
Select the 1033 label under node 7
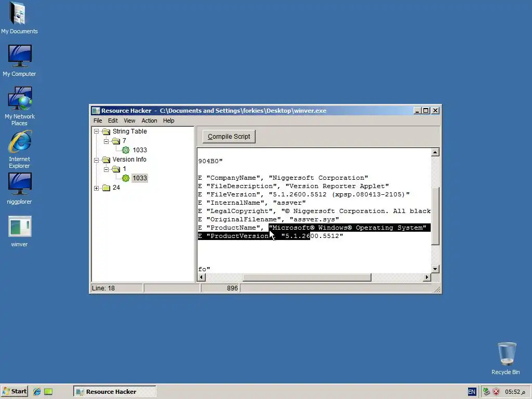click(x=140, y=150)
